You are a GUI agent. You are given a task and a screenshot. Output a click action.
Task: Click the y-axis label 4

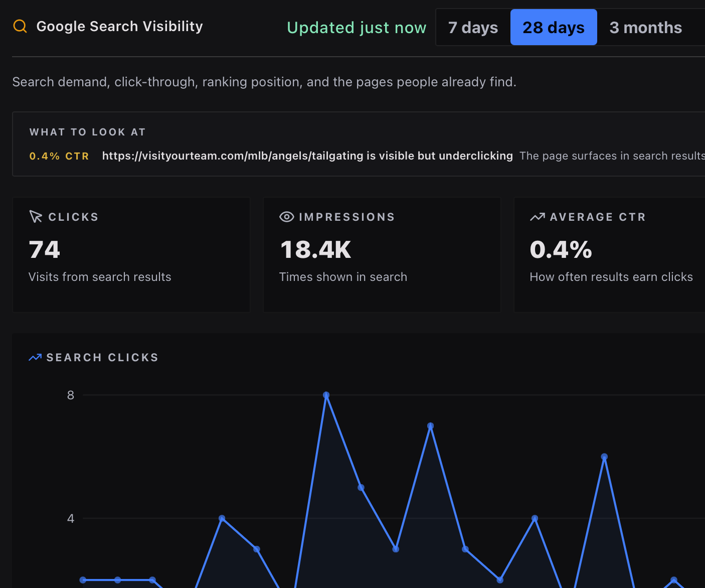[x=71, y=518]
